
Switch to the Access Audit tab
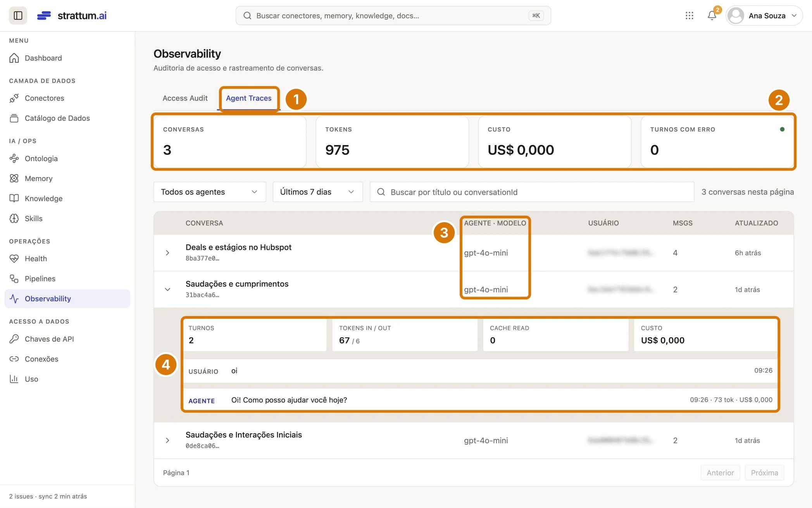click(x=185, y=98)
